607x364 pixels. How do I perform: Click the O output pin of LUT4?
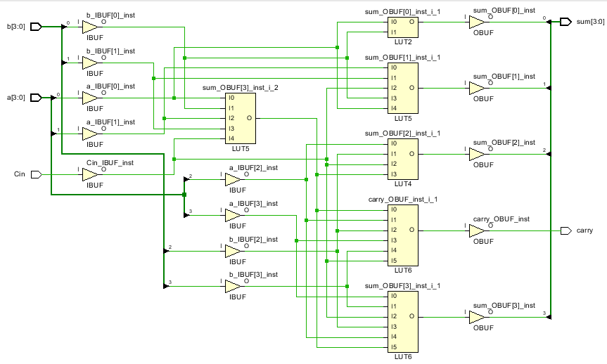click(411, 154)
